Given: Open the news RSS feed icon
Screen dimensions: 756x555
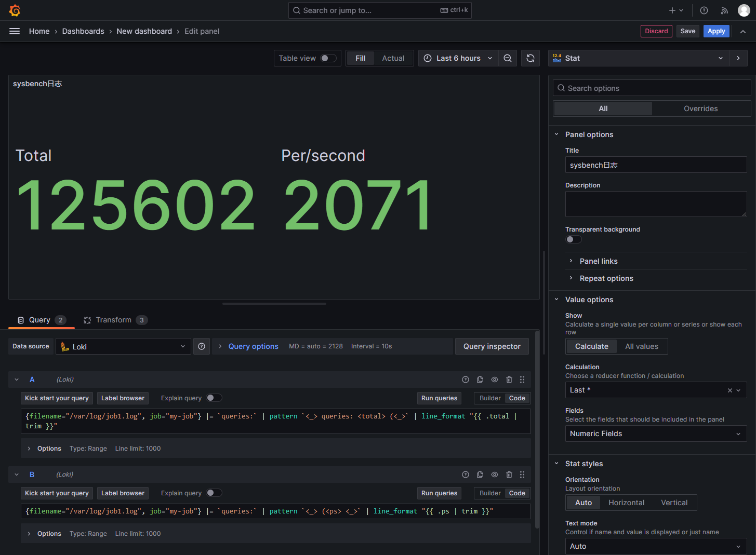Looking at the screenshot, I should 724,10.
